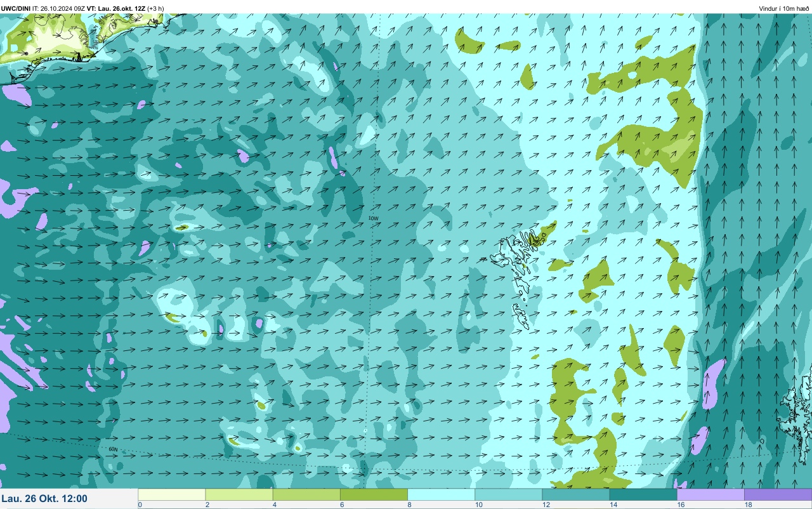This screenshot has width=812, height=509.
Task: Click legend value '16' on the scale
Action: point(680,505)
